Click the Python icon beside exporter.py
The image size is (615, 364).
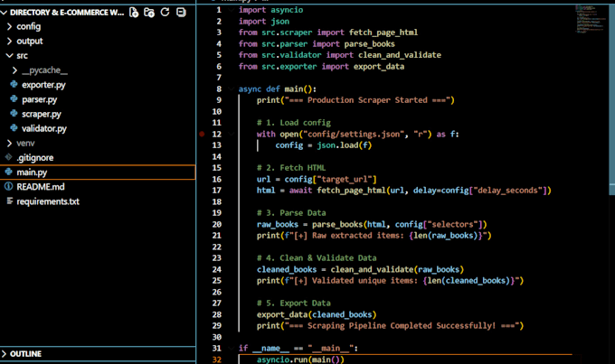(x=14, y=84)
